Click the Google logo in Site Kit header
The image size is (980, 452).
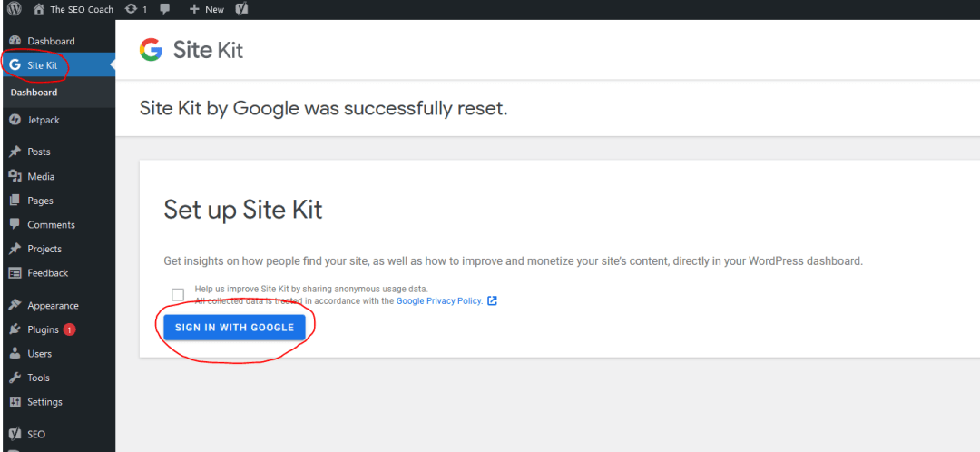[x=151, y=49]
